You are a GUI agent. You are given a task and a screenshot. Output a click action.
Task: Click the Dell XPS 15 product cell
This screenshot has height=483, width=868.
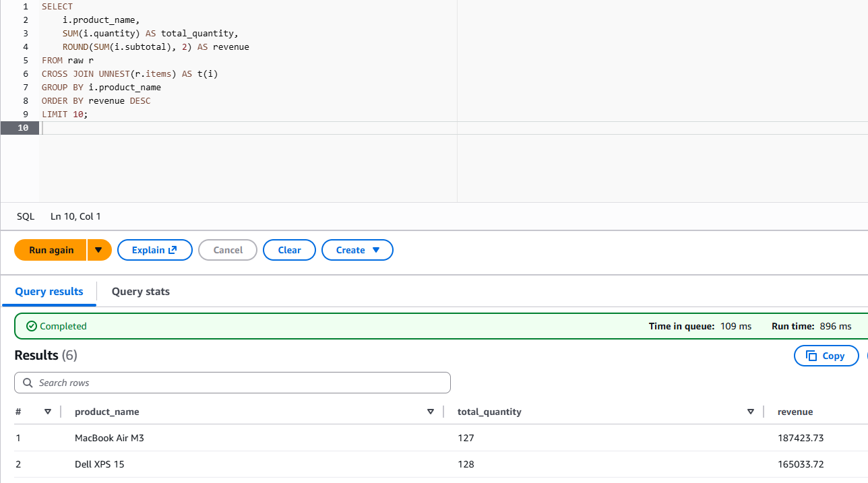pyautogui.click(x=100, y=464)
